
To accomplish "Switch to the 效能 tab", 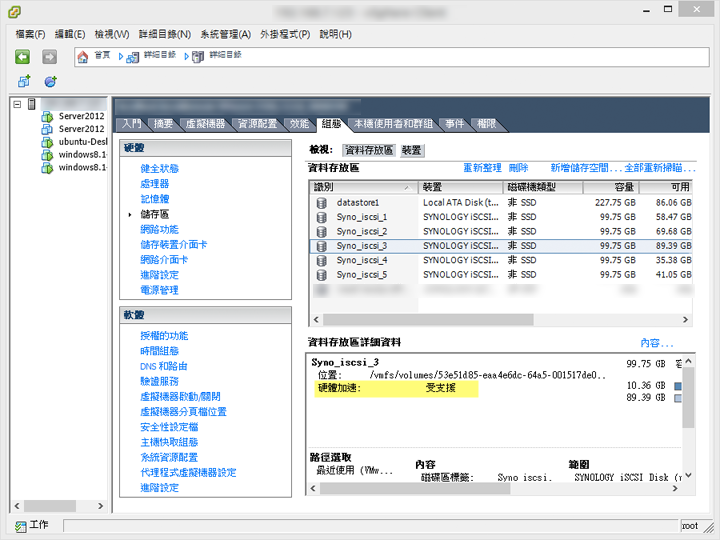I will point(299,124).
